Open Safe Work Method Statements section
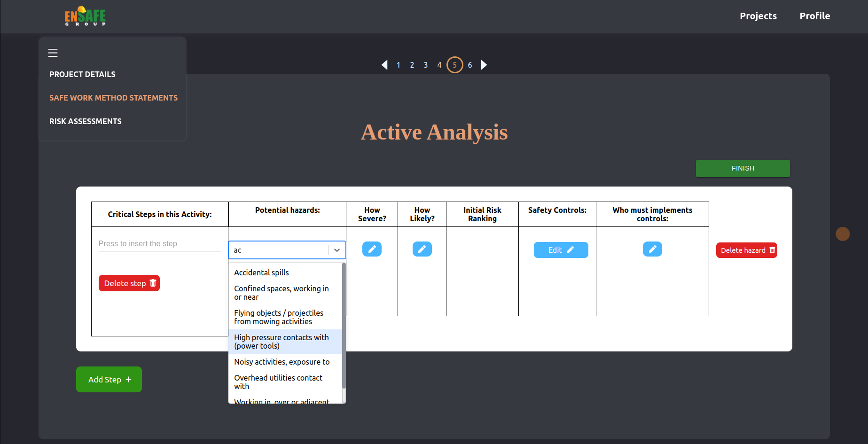This screenshot has width=868, height=444. point(113,98)
